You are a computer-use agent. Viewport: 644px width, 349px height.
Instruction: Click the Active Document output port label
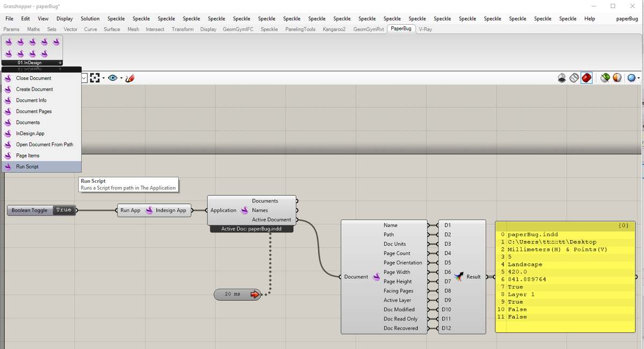272,220
